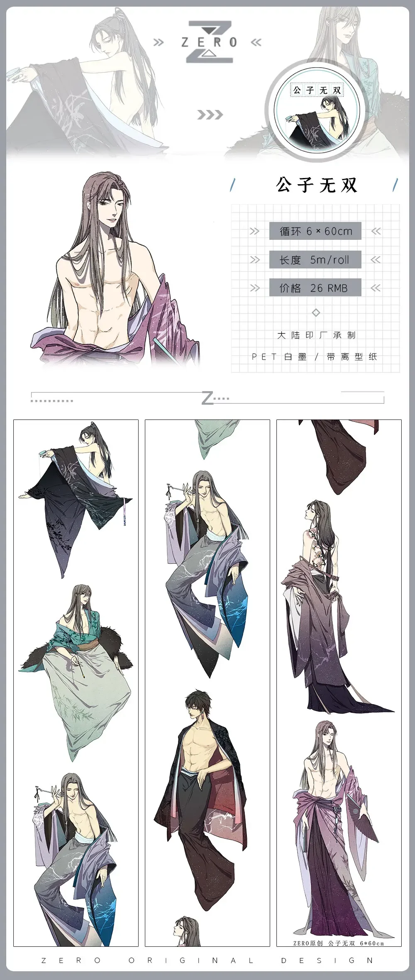Click double chevron right of ZERO logo
415x980 pixels.
coord(256,42)
